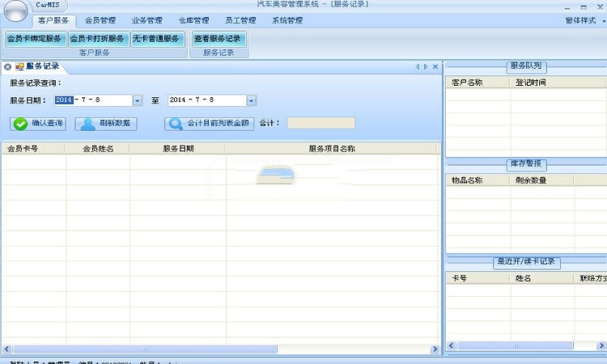The image size is (607, 364).
Task: Click the 姓名 column header in card records
Action: click(x=542, y=278)
